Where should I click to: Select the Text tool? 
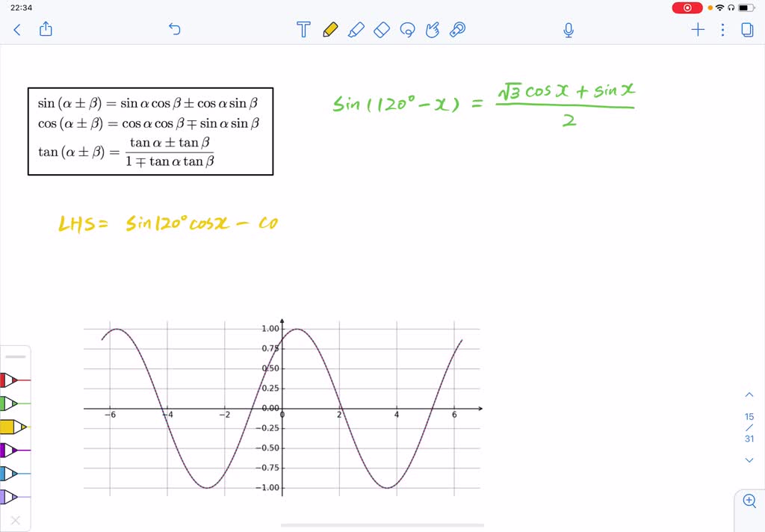tap(303, 30)
